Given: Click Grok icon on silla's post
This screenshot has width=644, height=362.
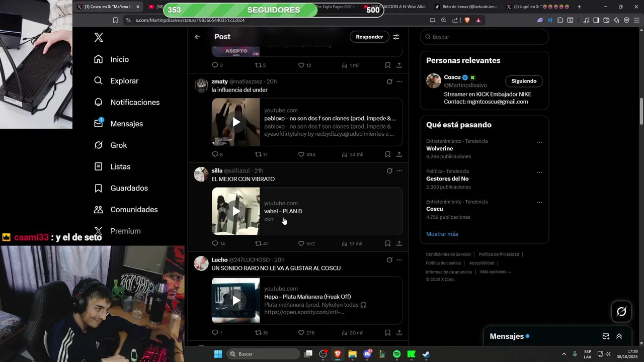Looking at the screenshot, I should pos(389,171).
